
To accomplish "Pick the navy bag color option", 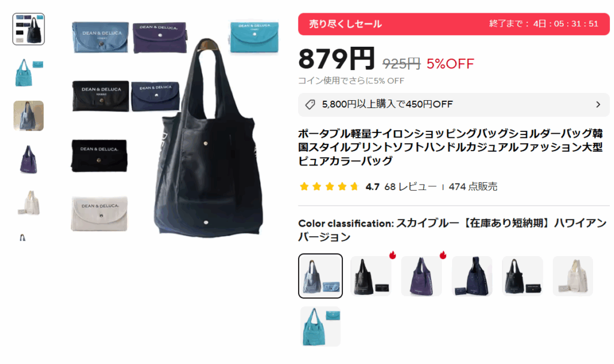I will [x=472, y=276].
